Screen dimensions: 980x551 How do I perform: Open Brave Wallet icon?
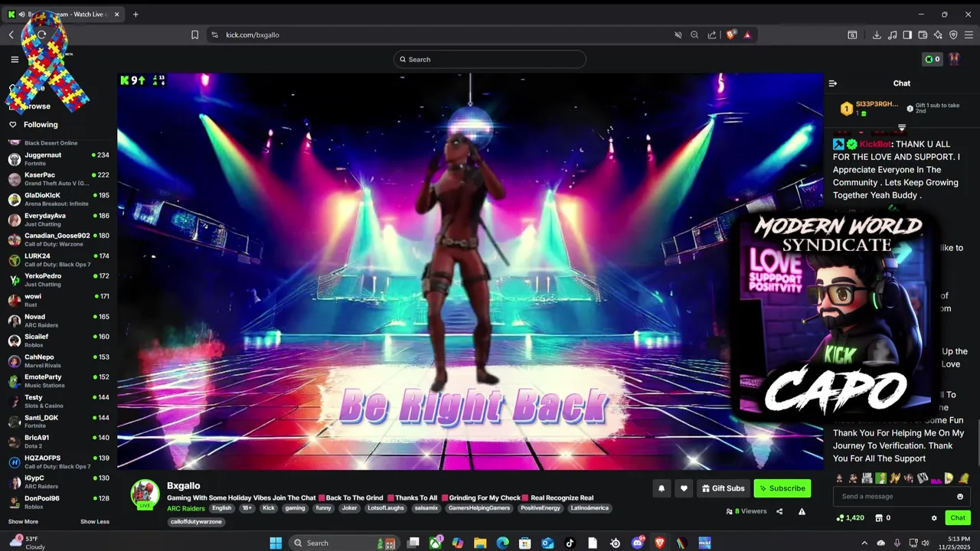click(x=923, y=34)
